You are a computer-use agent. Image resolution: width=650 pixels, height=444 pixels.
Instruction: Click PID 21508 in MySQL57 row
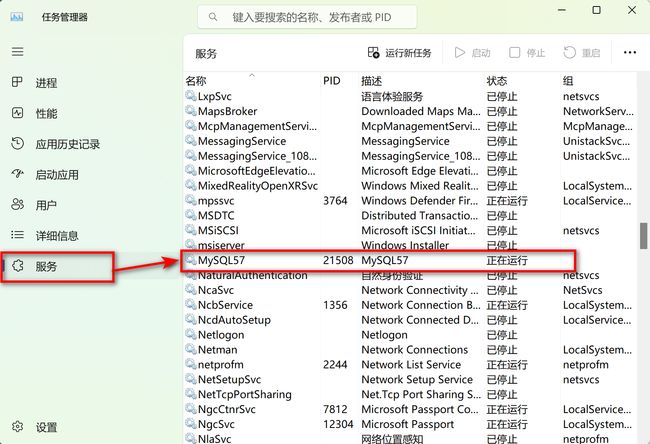[338, 260]
